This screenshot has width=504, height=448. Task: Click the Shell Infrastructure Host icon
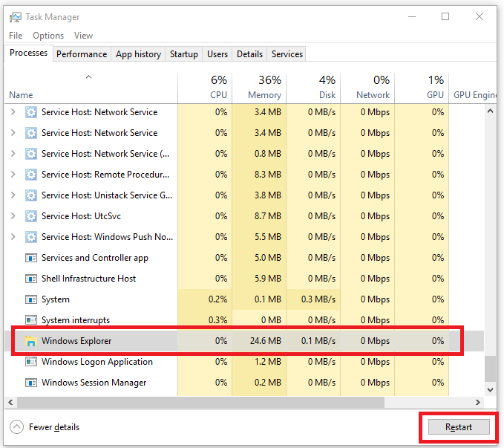coord(31,279)
